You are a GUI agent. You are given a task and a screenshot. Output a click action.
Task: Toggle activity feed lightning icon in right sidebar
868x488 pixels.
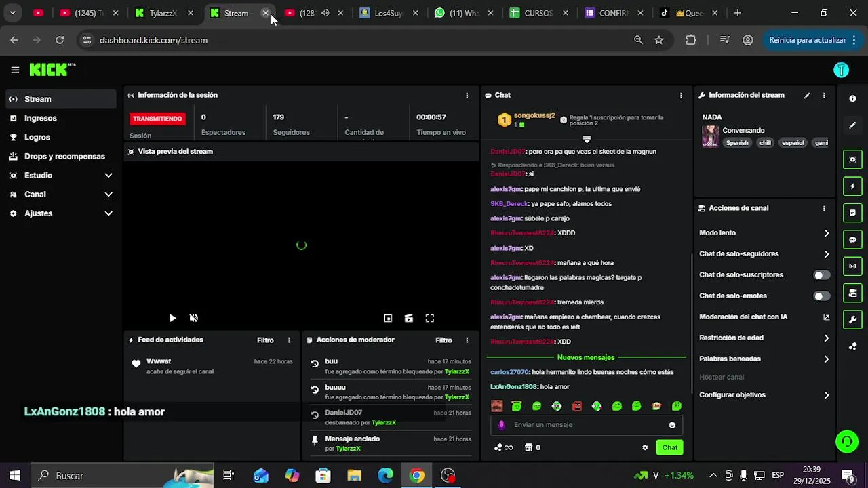(852, 186)
